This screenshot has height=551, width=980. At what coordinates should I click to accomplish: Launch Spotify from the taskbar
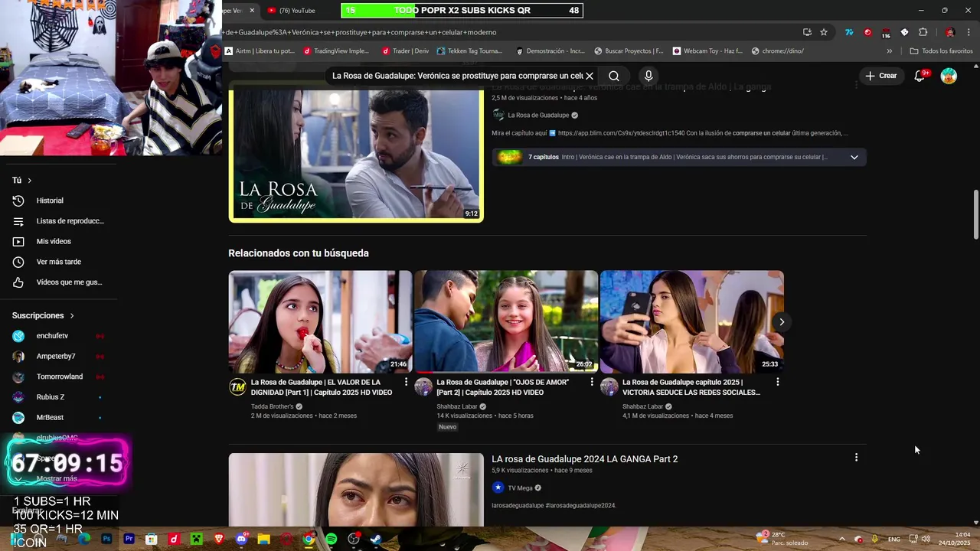pyautogui.click(x=331, y=539)
